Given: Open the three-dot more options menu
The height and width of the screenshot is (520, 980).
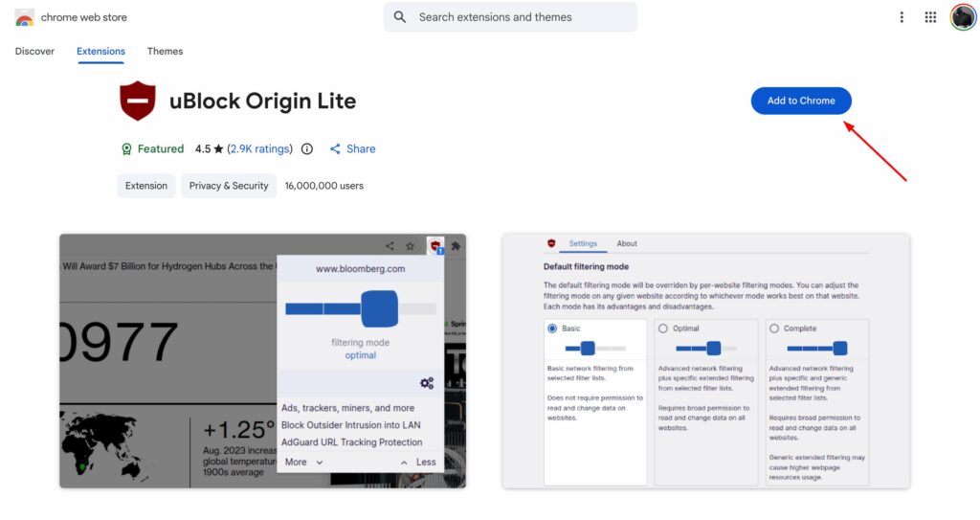Looking at the screenshot, I should [x=902, y=17].
